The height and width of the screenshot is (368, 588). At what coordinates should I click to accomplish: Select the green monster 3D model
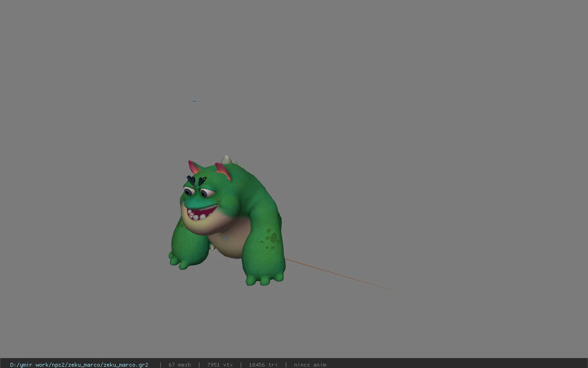pyautogui.click(x=227, y=221)
